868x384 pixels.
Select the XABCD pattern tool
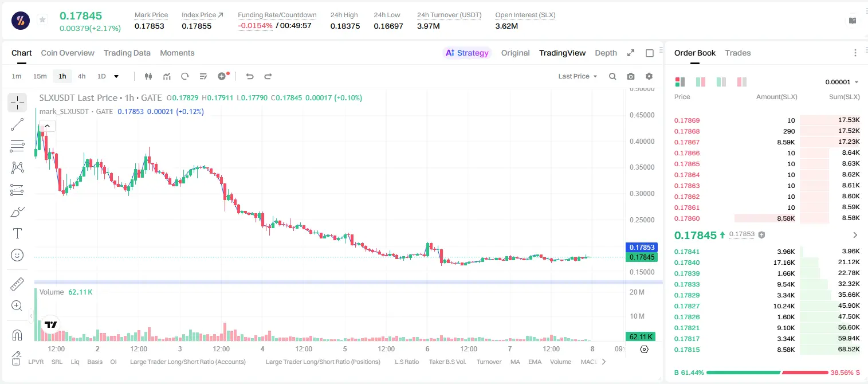click(17, 168)
